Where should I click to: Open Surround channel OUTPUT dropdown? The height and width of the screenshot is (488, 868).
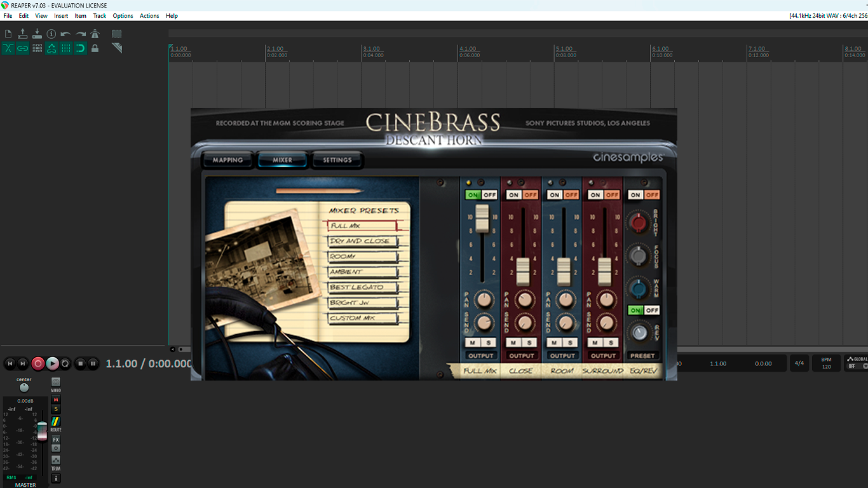pos(603,356)
